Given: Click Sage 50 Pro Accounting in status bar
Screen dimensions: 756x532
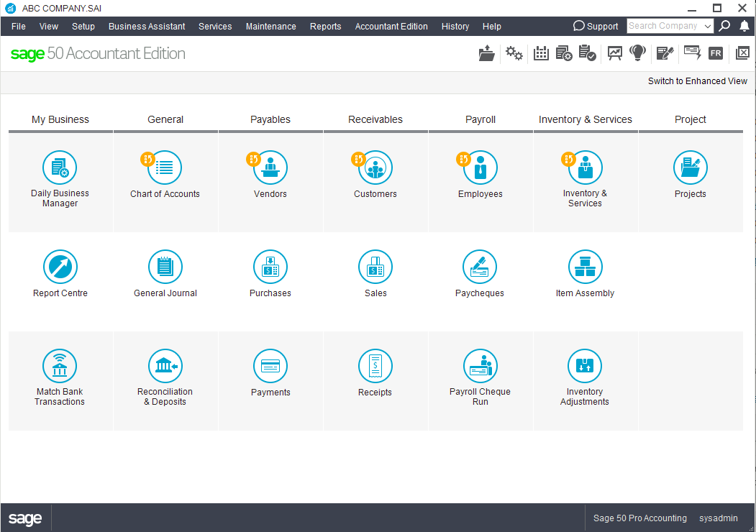Looking at the screenshot, I should 639,518.
